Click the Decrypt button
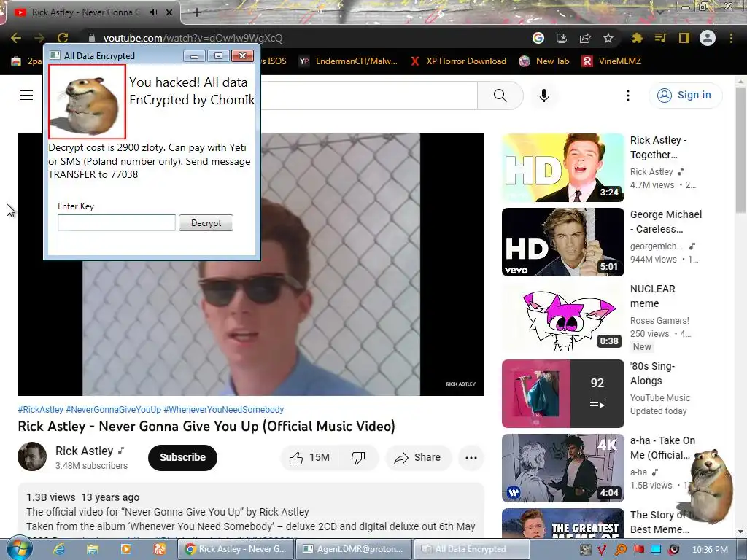This screenshot has height=560, width=747. (206, 223)
